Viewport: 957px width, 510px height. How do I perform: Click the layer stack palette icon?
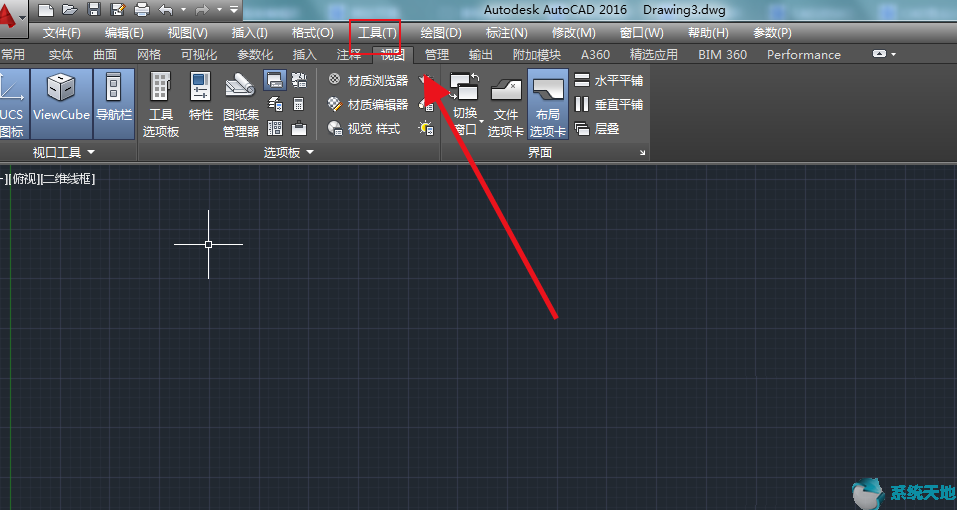click(x=275, y=104)
